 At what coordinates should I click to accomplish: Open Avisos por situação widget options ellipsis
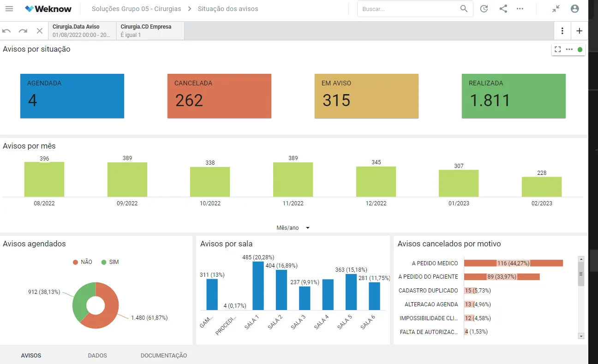click(569, 49)
